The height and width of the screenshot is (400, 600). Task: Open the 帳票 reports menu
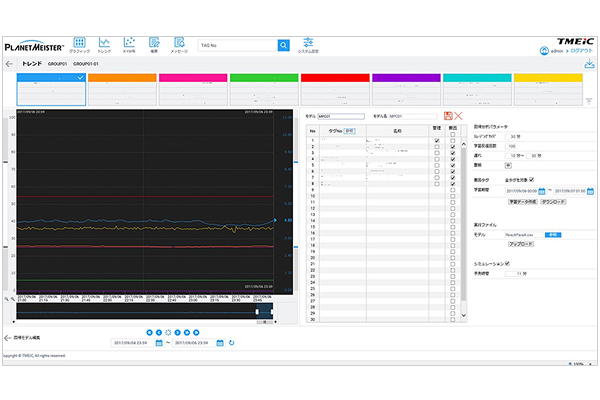pos(154,44)
